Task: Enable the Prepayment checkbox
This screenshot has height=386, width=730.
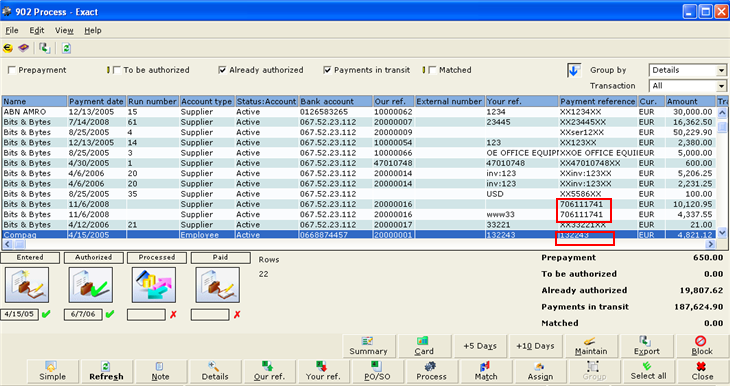Action: pyautogui.click(x=12, y=70)
